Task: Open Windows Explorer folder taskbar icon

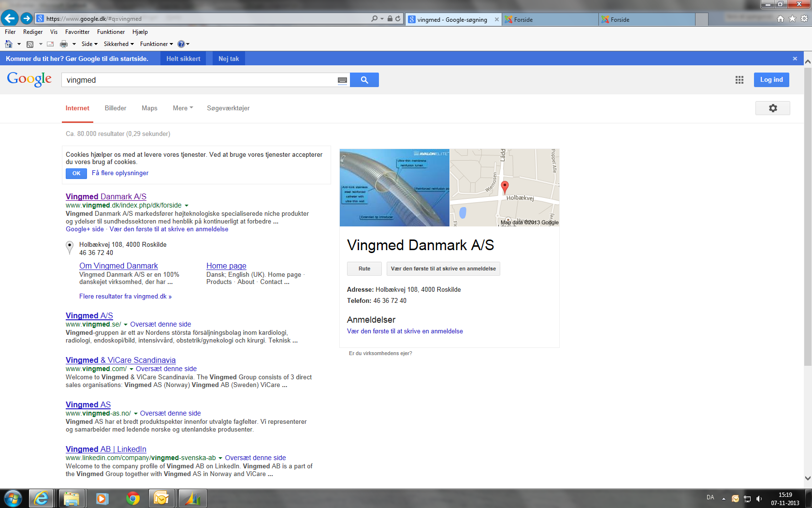Action: [72, 498]
